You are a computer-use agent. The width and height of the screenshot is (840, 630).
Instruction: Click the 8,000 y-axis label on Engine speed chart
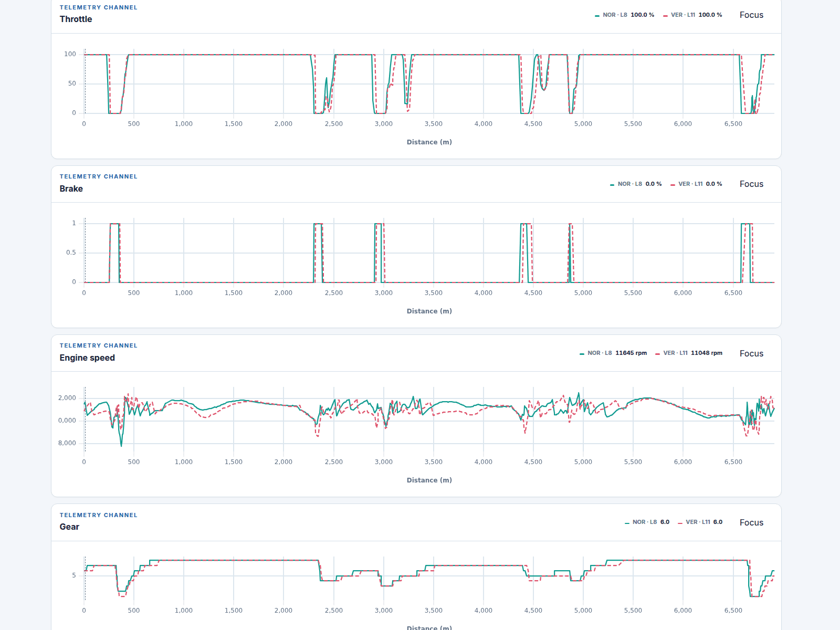point(67,443)
